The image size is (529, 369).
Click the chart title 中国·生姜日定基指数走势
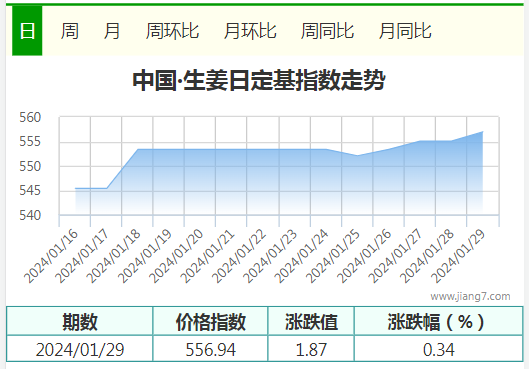(x=259, y=80)
